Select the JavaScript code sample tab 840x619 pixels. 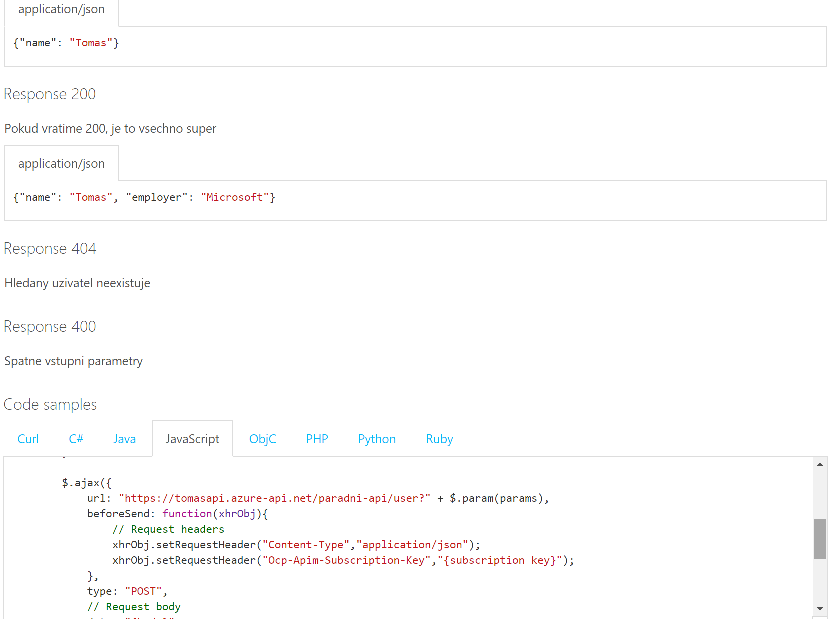click(192, 439)
